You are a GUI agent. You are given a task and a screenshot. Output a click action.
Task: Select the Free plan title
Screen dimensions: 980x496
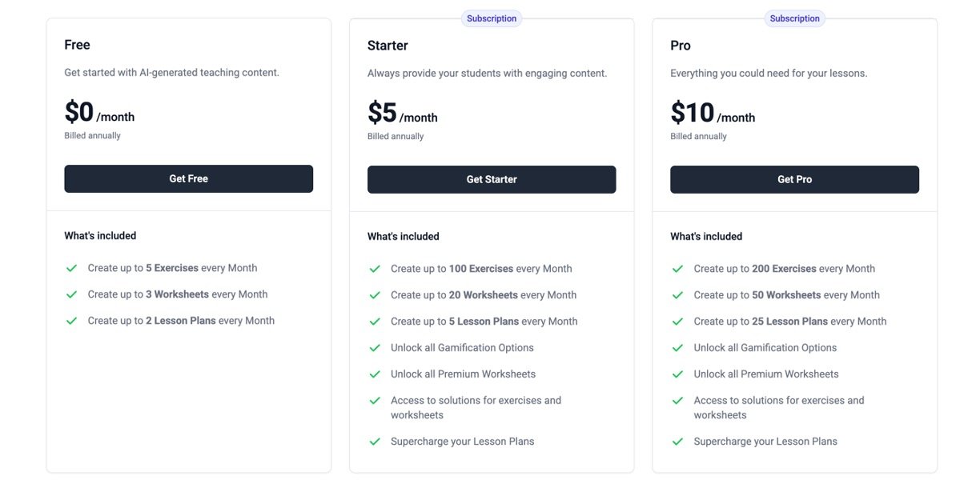(x=78, y=45)
